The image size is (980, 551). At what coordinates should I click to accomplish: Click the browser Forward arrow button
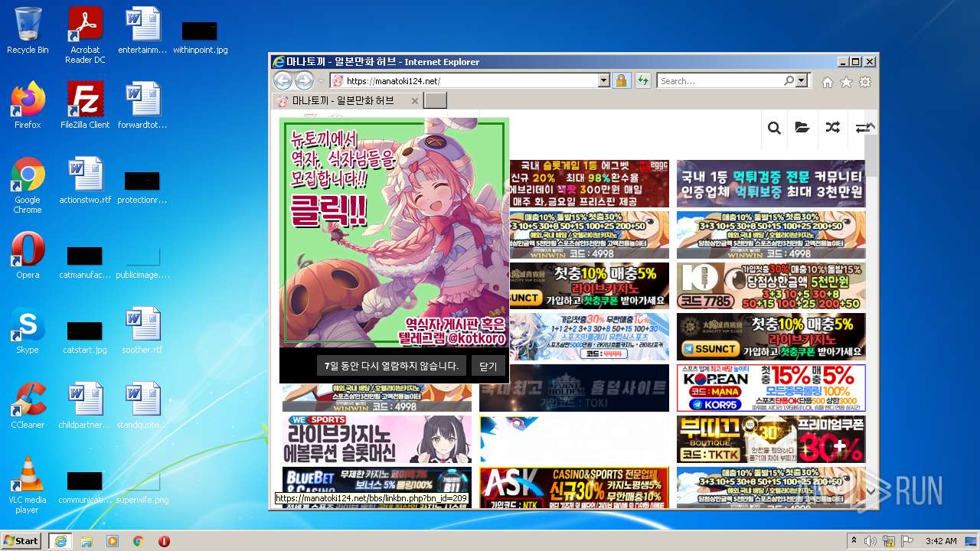304,80
